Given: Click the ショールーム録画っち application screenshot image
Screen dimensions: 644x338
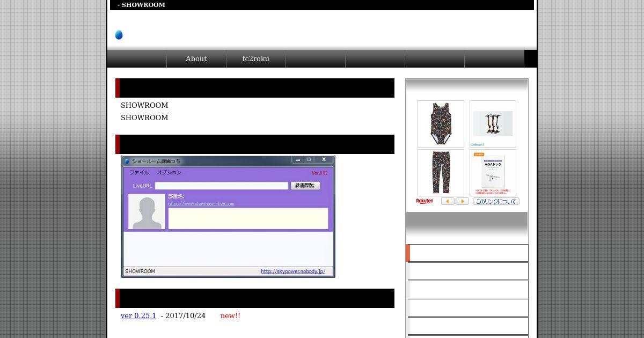Looking at the screenshot, I should 228,217.
